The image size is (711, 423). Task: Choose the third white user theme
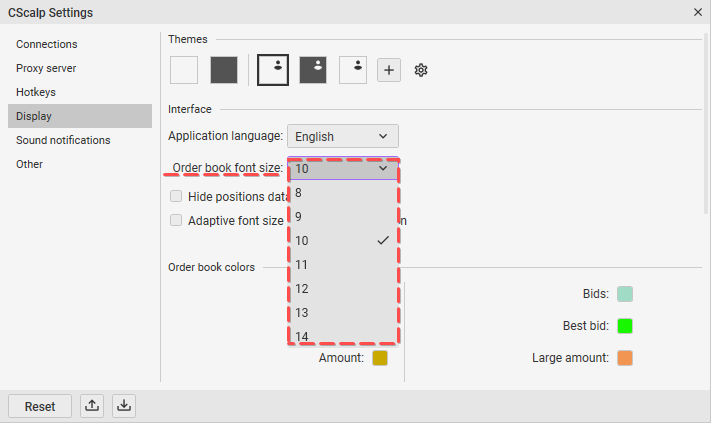[x=353, y=70]
